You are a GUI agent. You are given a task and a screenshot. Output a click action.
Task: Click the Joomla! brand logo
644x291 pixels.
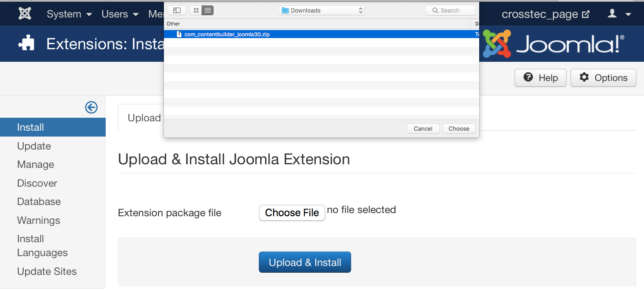pyautogui.click(x=554, y=44)
